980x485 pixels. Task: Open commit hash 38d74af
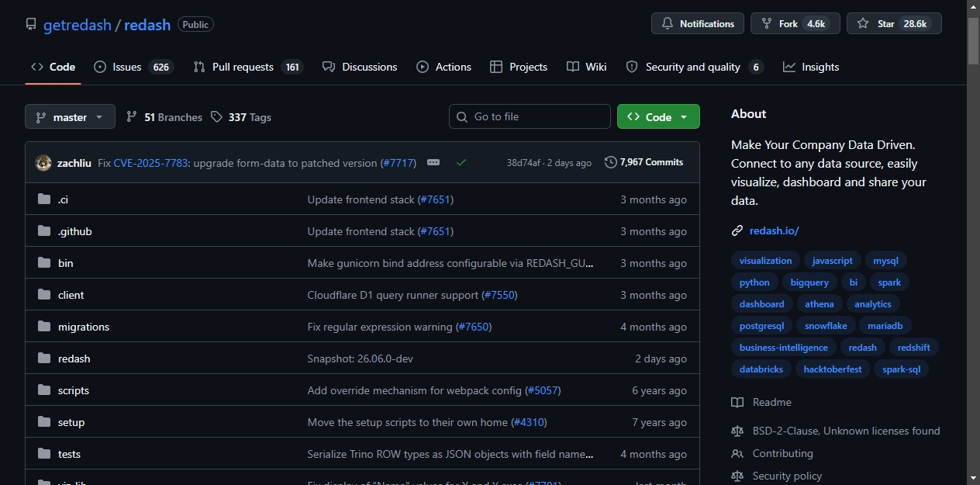coord(523,163)
